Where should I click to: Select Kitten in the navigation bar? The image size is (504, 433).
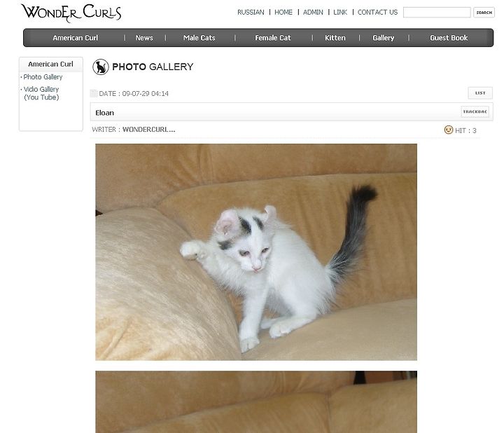click(x=335, y=38)
